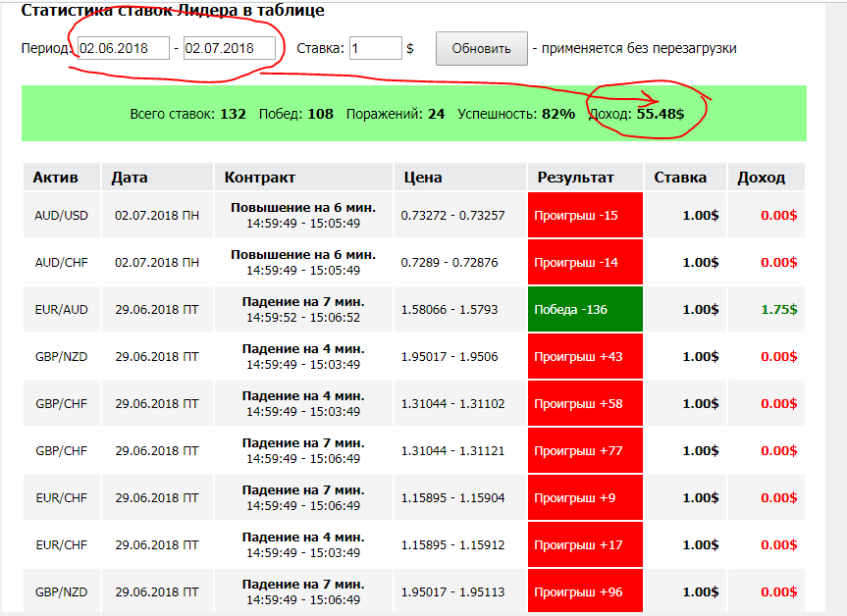Select the 'Доход: 55.48$' total in the green bar
Screen dimensions: 847x616
tap(636, 114)
